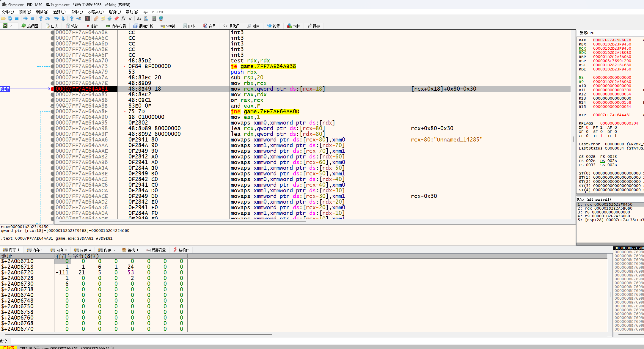The width and height of the screenshot is (644, 349).
Task: Click the step into toolbar icon
Action: click(41, 18)
